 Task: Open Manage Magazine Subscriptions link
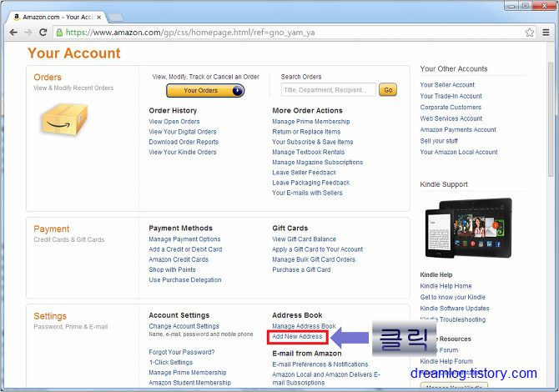(x=317, y=162)
